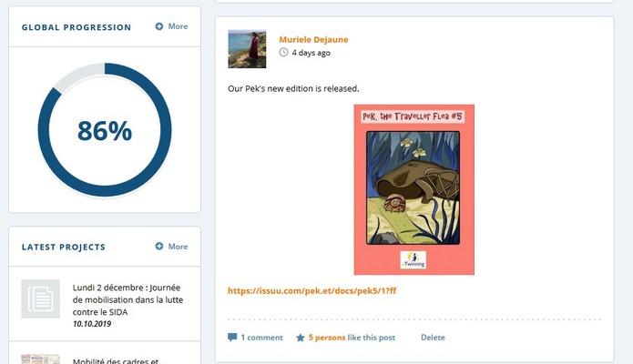View the 1 comment link
The width and height of the screenshot is (633, 364).
pos(261,338)
